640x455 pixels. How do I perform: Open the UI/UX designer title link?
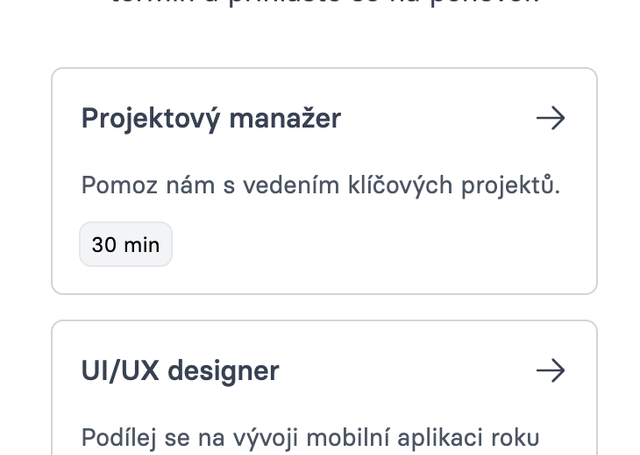point(180,371)
